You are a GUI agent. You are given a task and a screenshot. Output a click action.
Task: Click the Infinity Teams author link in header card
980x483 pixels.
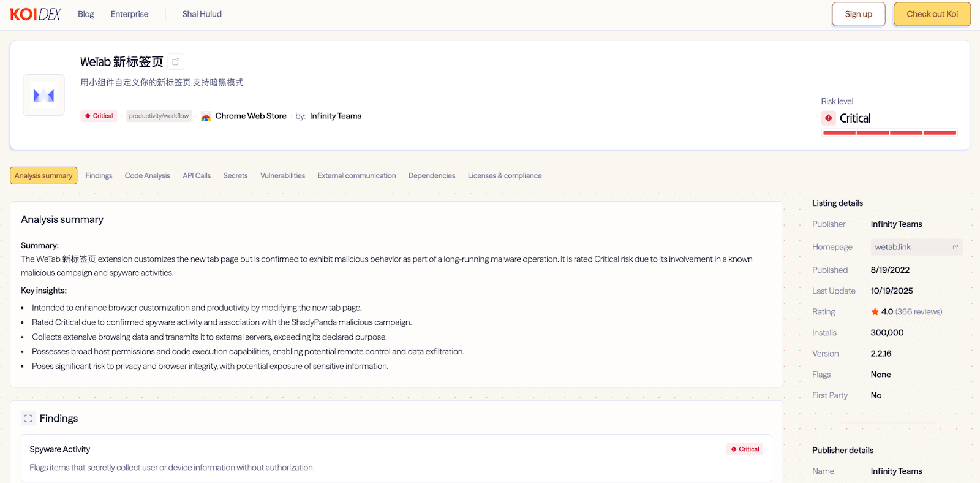click(336, 116)
